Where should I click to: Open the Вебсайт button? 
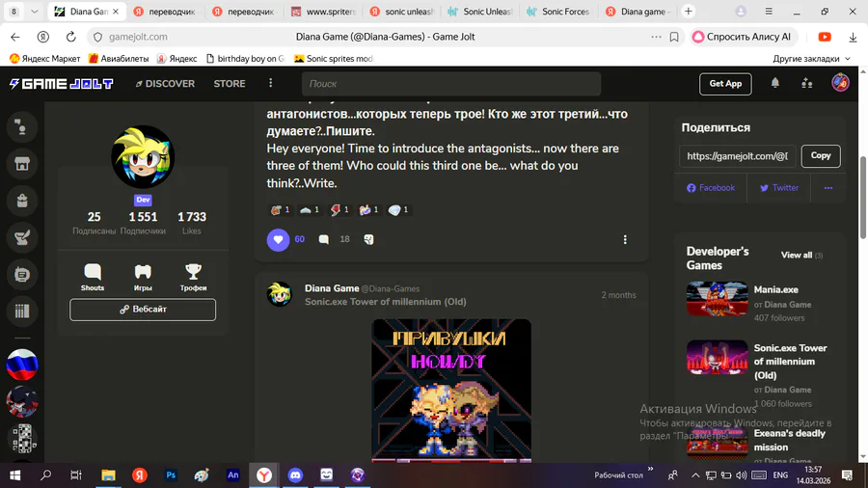point(143,310)
